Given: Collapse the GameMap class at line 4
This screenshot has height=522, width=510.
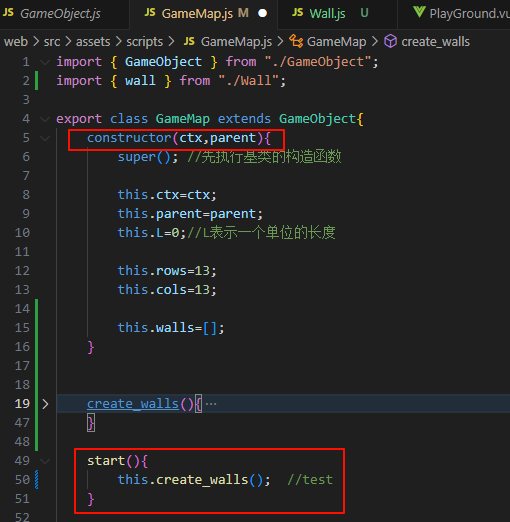Looking at the screenshot, I should coord(45,119).
